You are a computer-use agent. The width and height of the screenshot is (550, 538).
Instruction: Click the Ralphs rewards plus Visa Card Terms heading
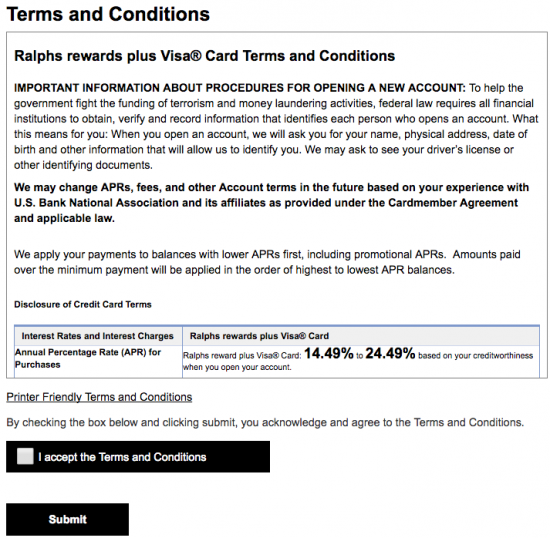pyautogui.click(x=204, y=56)
